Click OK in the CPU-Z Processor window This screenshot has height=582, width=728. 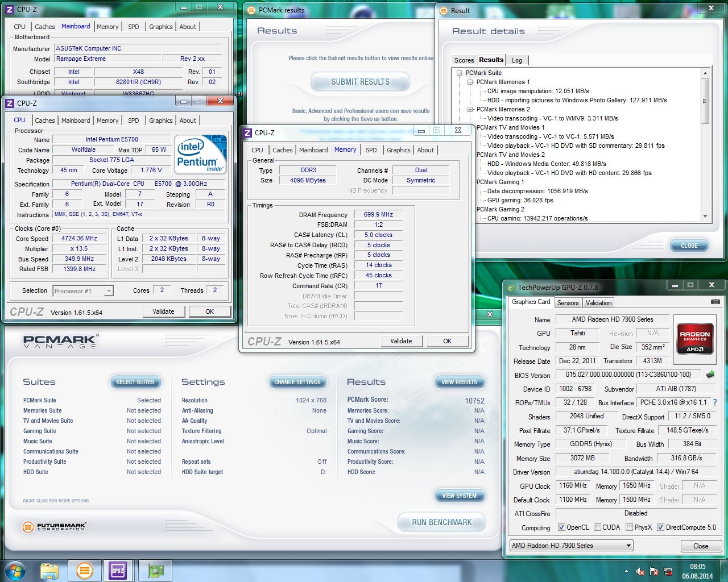coord(210,311)
